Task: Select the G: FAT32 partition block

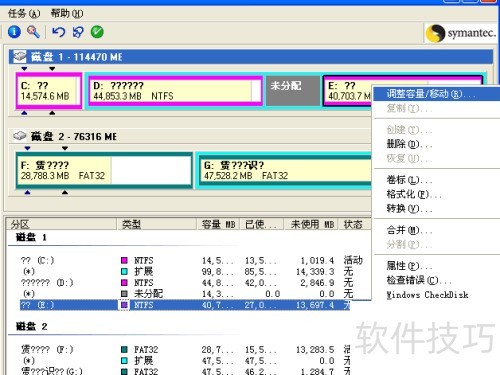Action: tap(285, 170)
